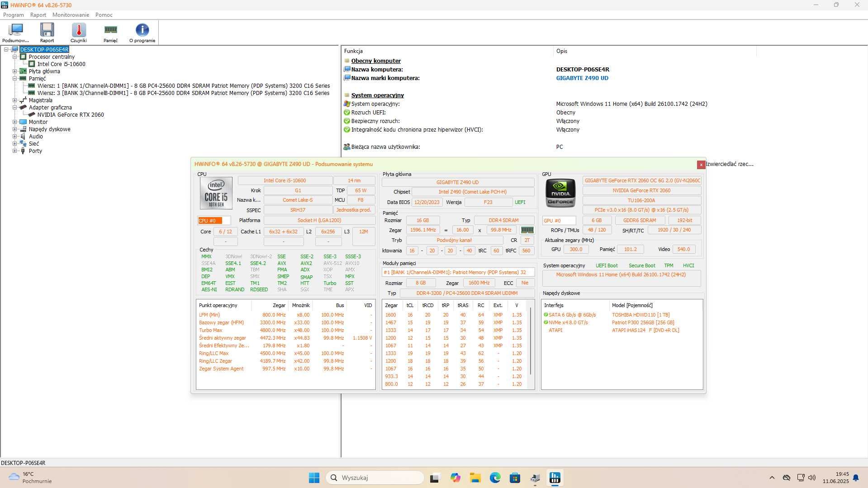Select Wiersz: 3 BANK 3 memory tree item

click(x=184, y=93)
